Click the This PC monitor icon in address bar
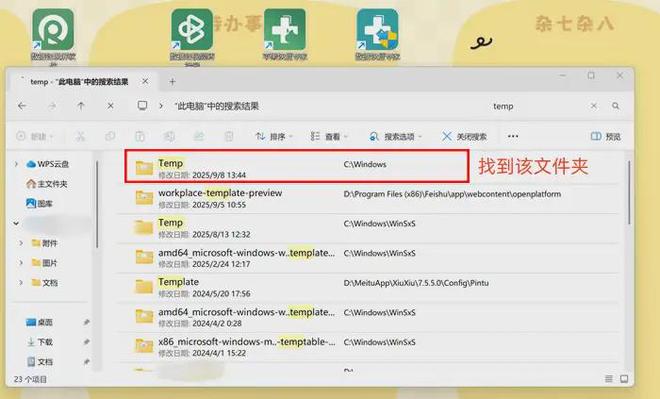 click(x=143, y=106)
